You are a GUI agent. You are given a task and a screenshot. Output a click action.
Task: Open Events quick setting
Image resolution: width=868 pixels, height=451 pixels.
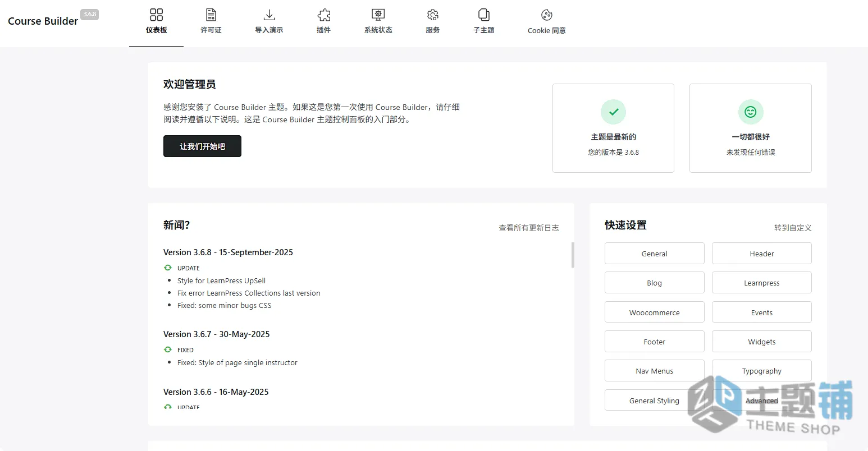[x=762, y=312]
